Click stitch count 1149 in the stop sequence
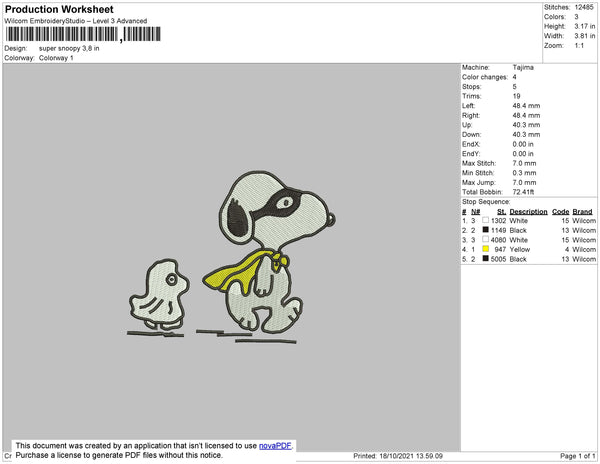 click(499, 230)
